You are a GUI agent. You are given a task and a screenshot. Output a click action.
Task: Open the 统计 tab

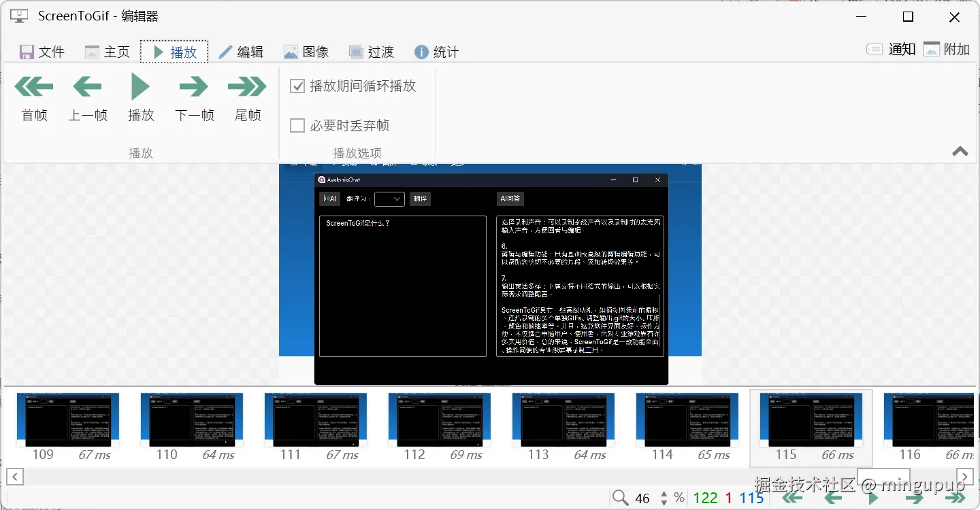(436, 51)
